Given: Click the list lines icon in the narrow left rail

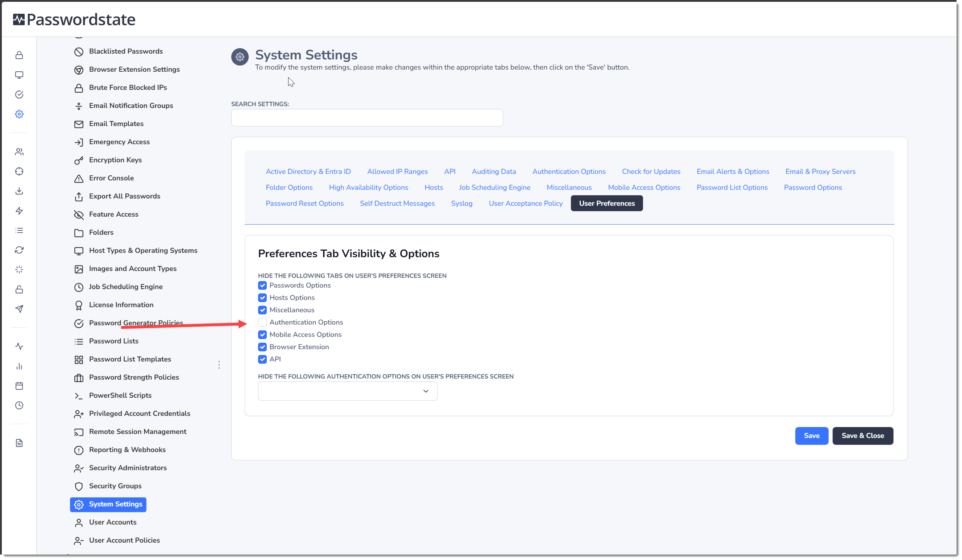Looking at the screenshot, I should tap(19, 230).
